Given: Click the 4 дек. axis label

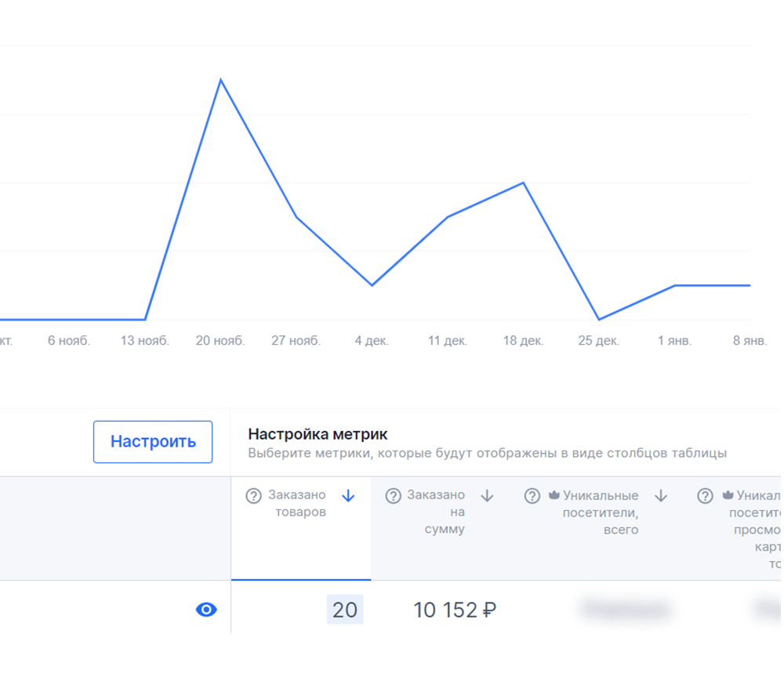Looking at the screenshot, I should point(372,341).
